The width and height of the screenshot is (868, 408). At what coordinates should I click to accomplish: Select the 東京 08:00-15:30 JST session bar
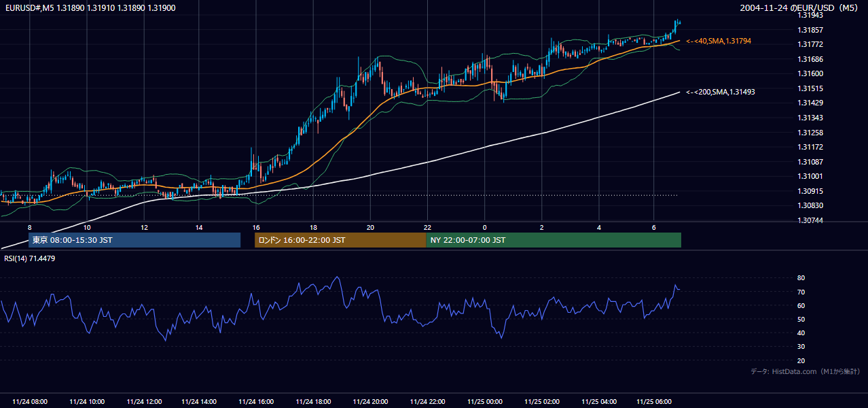click(134, 240)
